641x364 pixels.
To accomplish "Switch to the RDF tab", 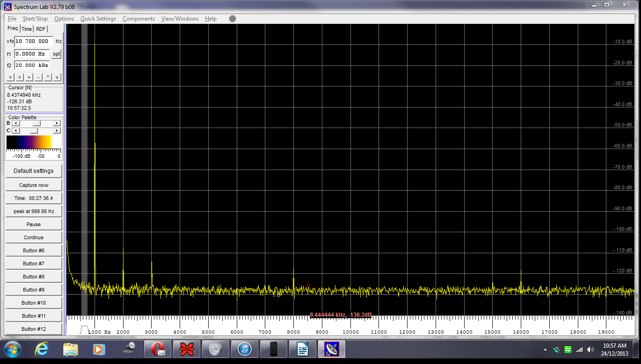I will coord(41,29).
